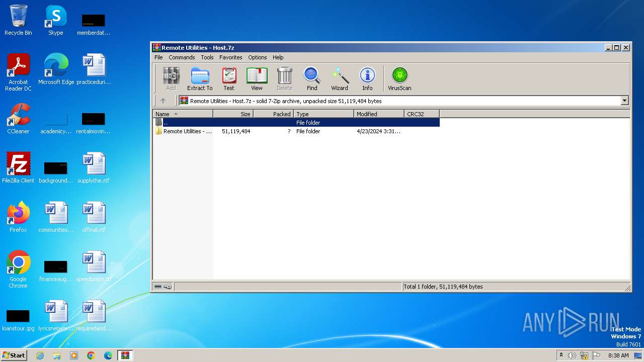
Task: Open Skype desktop shortcut
Action: click(x=55, y=20)
